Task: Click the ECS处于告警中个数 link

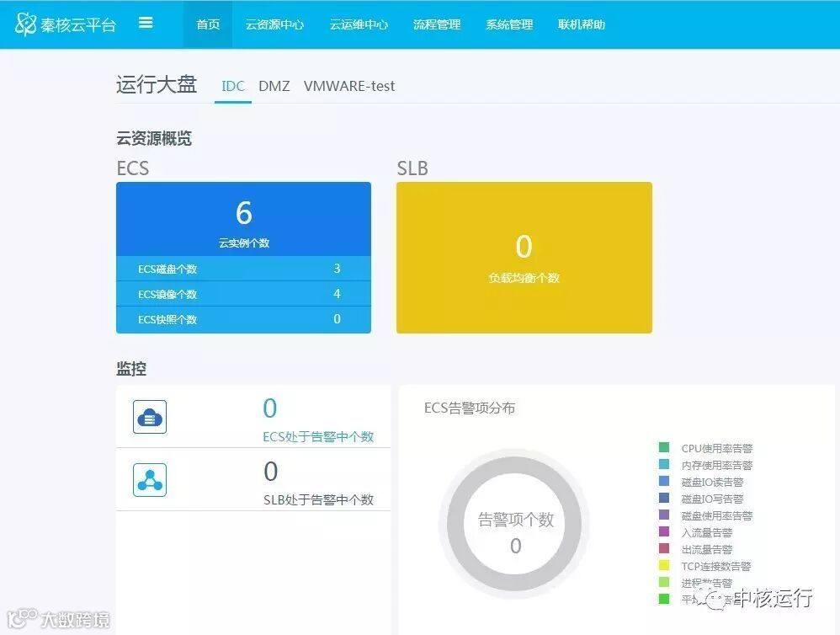Action: (x=318, y=437)
